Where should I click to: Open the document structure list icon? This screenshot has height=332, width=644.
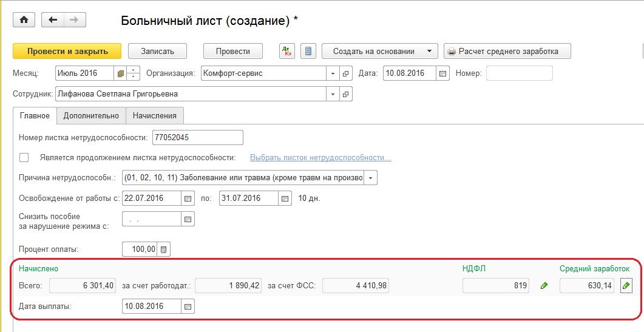[308, 52]
